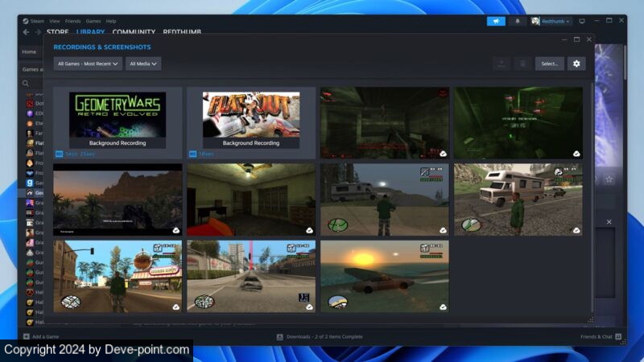Click cloud icon on daytime camper screenshot
Screen dimensions: 644x362
576,230
